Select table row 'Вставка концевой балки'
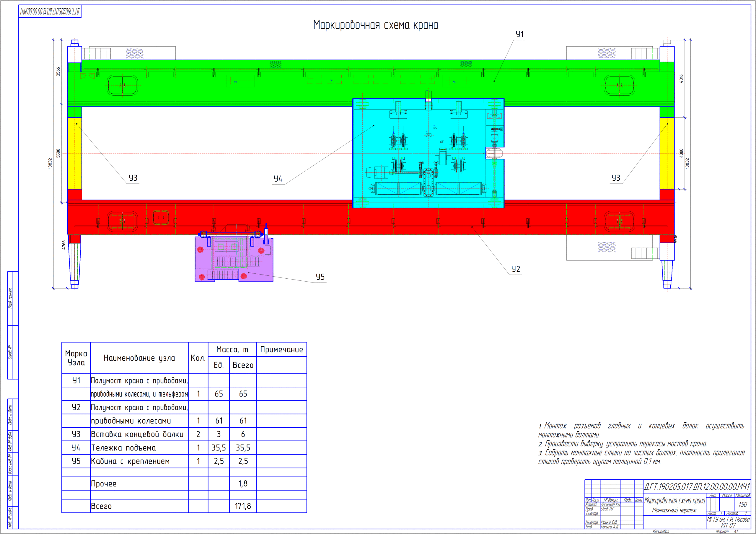The width and height of the screenshot is (756, 534). point(184,434)
